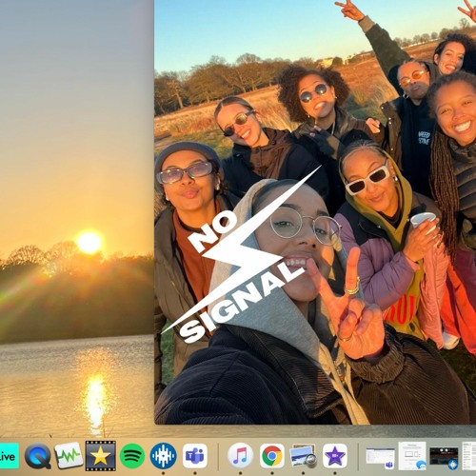Open the gold star filmstrip app
The height and width of the screenshot is (476, 476).
100,456
